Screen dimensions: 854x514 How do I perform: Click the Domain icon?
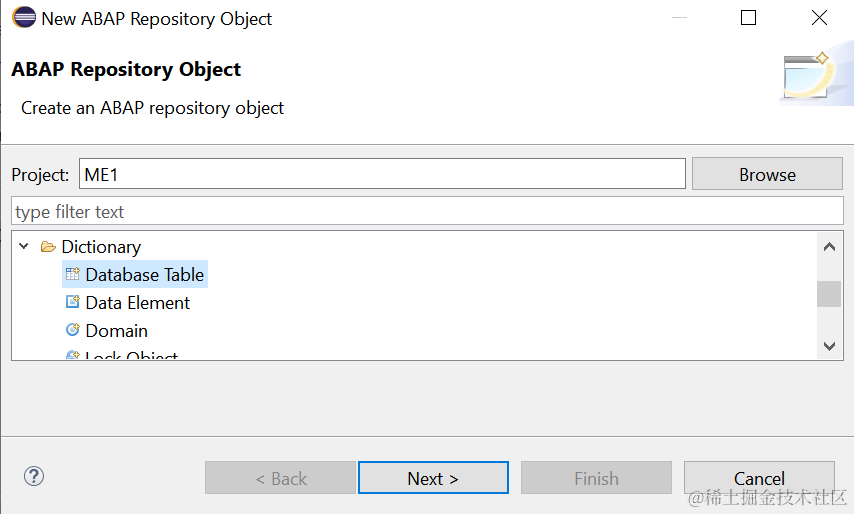coord(72,330)
